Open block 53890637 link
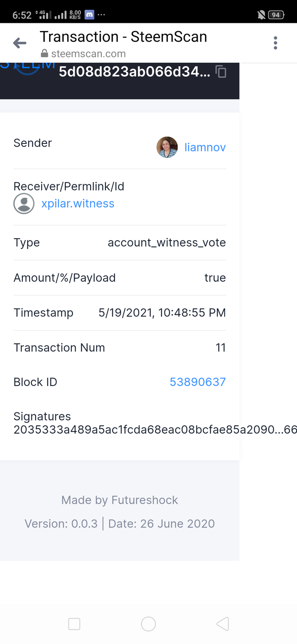The image size is (297, 644). [x=198, y=382]
